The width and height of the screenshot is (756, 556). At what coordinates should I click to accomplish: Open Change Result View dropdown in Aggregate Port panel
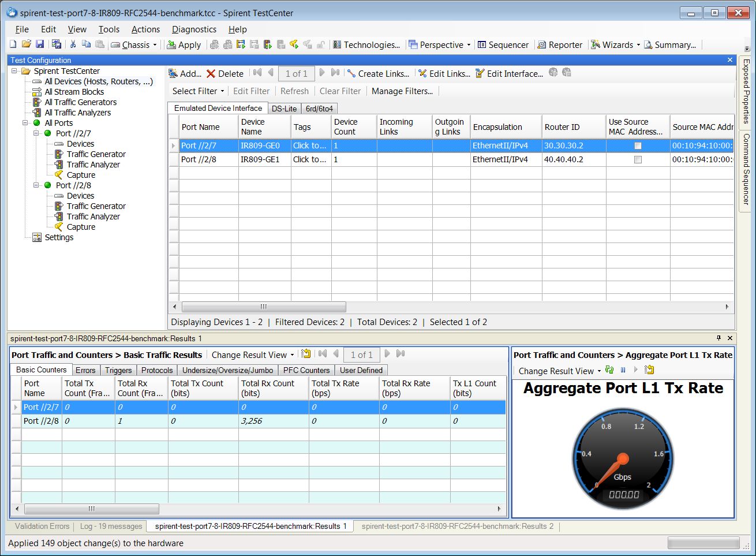(559, 371)
